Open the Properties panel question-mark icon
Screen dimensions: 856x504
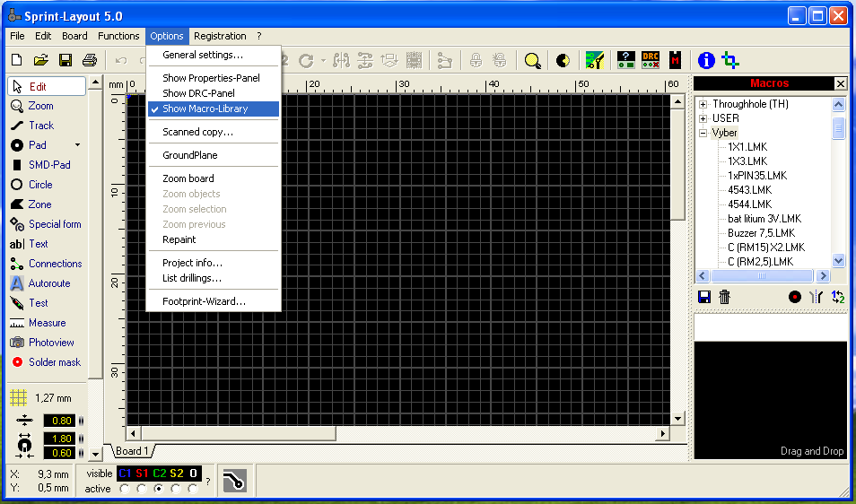tap(625, 60)
